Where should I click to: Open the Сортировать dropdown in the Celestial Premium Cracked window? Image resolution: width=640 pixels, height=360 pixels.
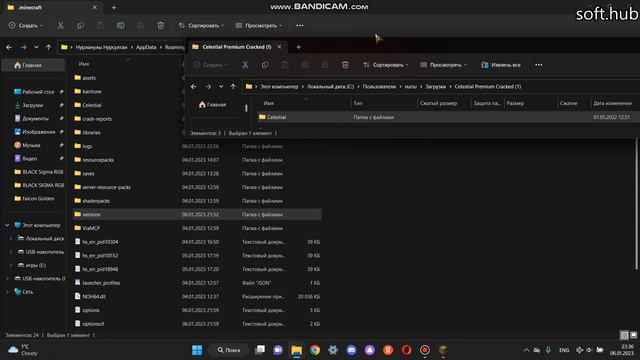click(x=386, y=65)
